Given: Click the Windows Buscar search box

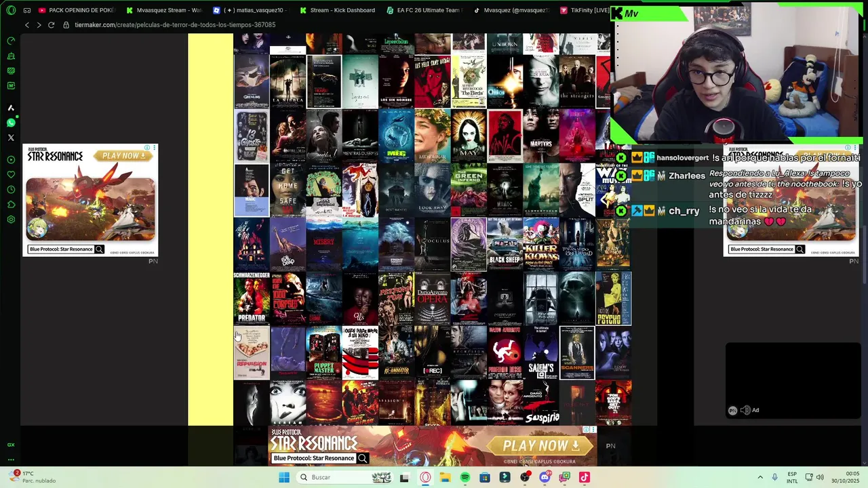Looking at the screenshot, I should click(x=344, y=477).
